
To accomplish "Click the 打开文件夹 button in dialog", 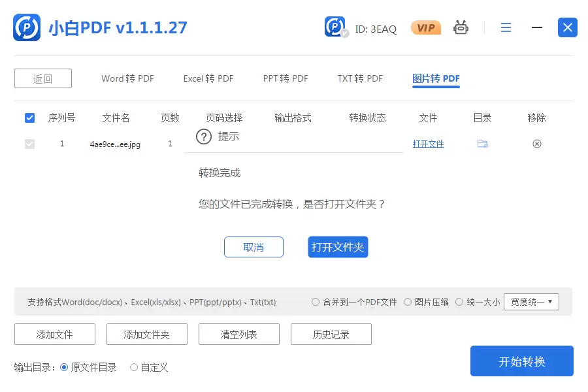I will 338,247.
